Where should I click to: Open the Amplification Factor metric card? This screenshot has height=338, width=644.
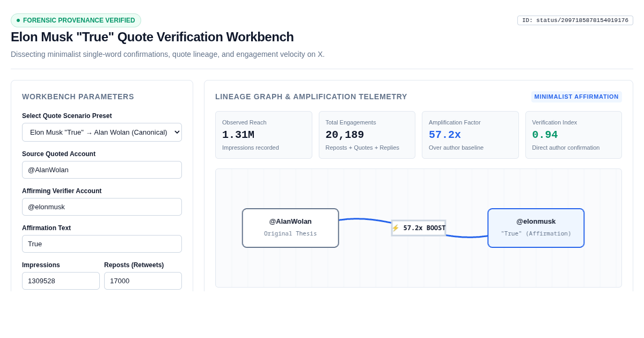pos(470,135)
